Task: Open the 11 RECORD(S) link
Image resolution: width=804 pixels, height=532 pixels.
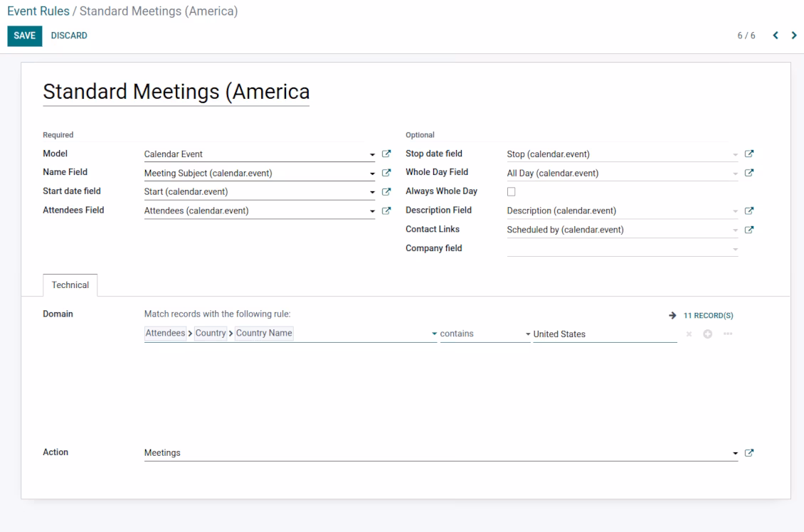Action: (708, 316)
